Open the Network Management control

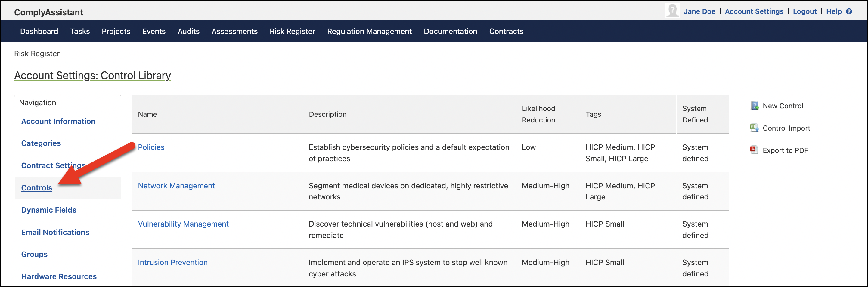[176, 186]
